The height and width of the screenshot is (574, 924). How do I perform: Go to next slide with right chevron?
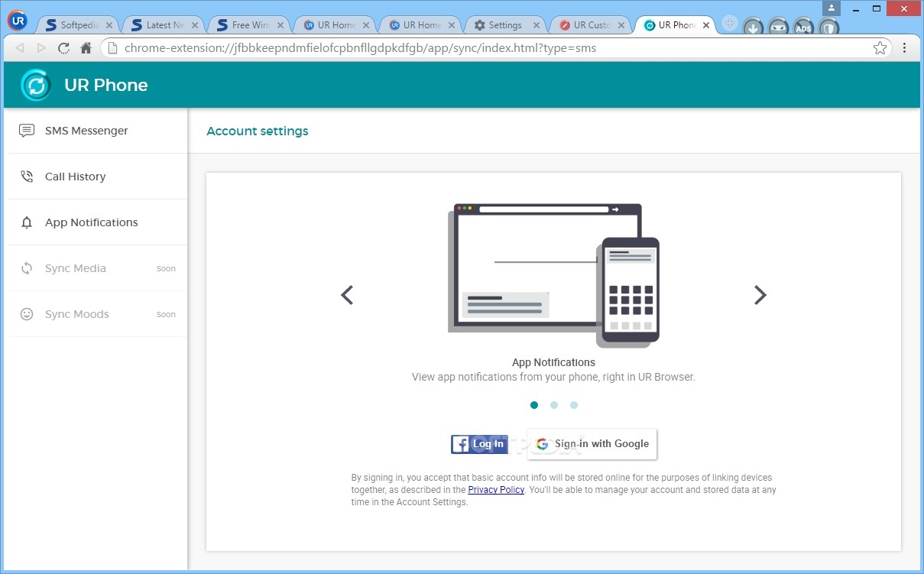click(760, 295)
